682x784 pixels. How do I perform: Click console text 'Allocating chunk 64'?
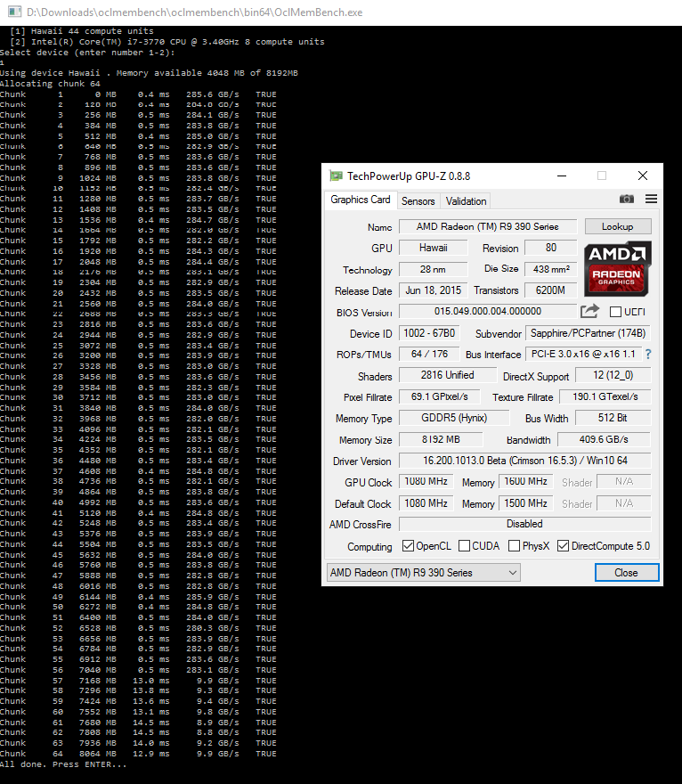[x=50, y=84]
